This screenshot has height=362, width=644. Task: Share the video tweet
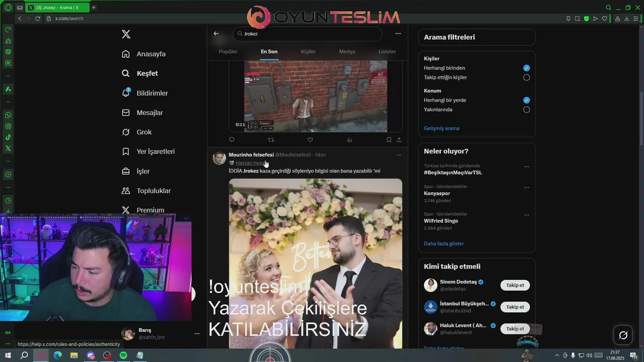point(399,140)
